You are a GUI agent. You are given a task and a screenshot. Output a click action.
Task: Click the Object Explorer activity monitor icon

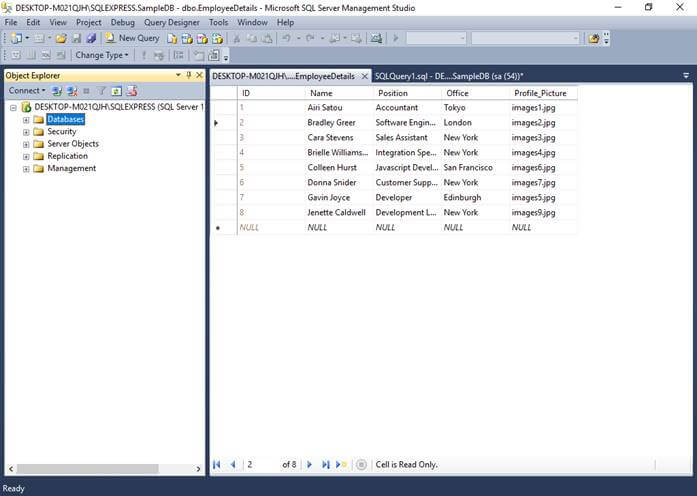click(x=132, y=91)
